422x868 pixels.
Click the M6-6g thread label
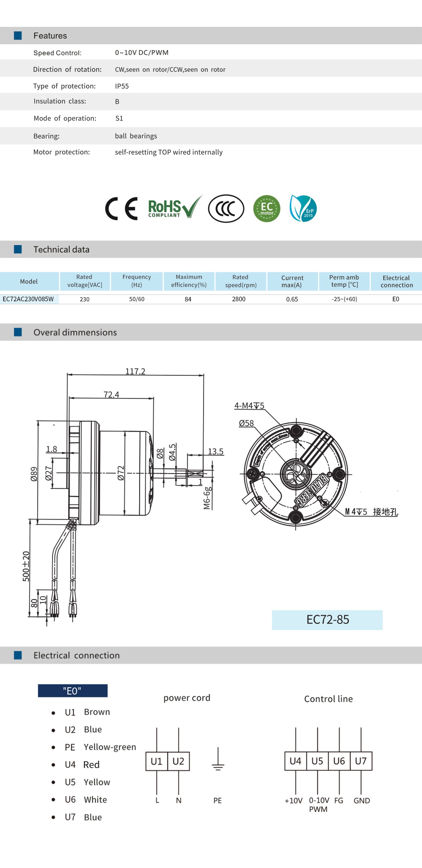click(207, 498)
